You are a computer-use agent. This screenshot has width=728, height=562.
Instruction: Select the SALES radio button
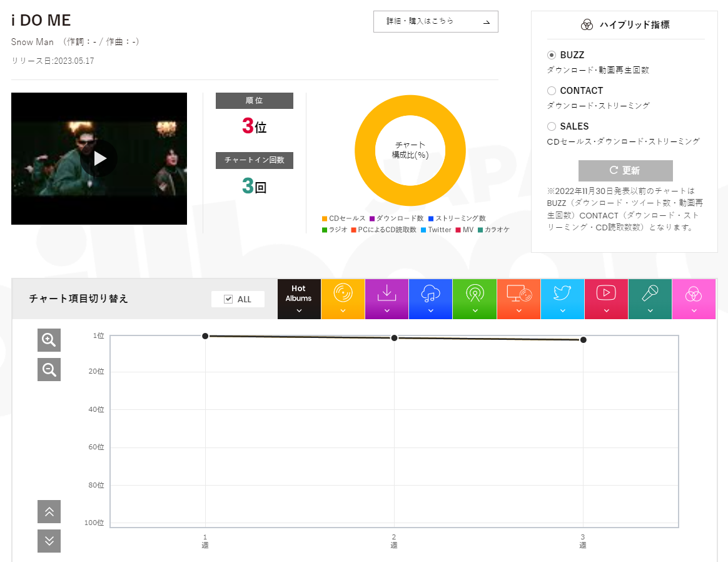pyautogui.click(x=552, y=126)
